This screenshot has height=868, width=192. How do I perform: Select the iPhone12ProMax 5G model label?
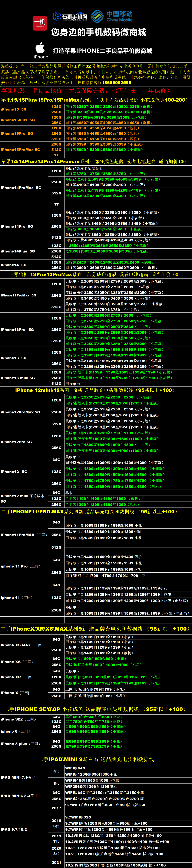20,412
